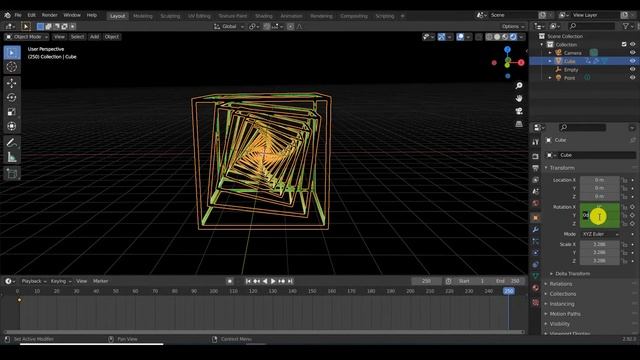This screenshot has height=360, width=640.
Task: Toggle viewport overlays
Action: 460,37
